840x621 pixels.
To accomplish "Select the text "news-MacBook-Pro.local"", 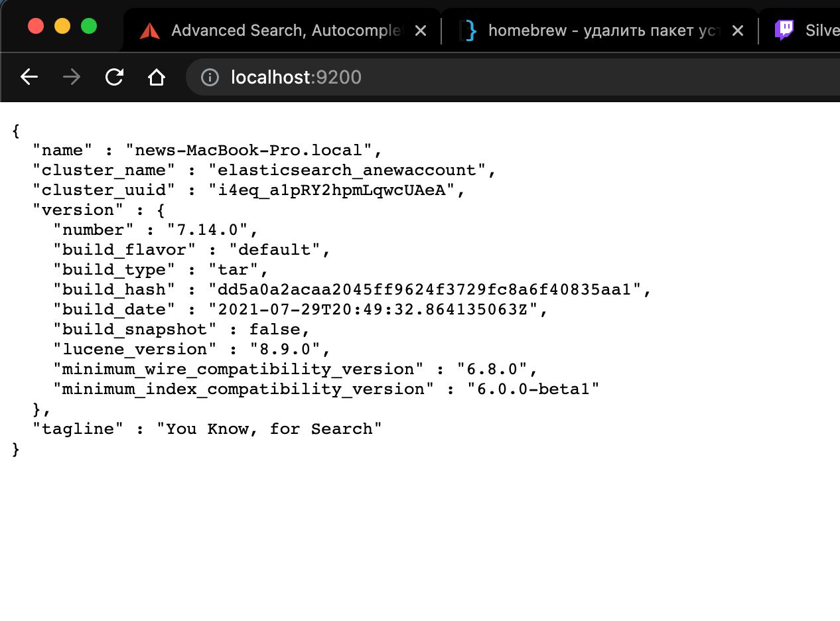I will click(249, 150).
